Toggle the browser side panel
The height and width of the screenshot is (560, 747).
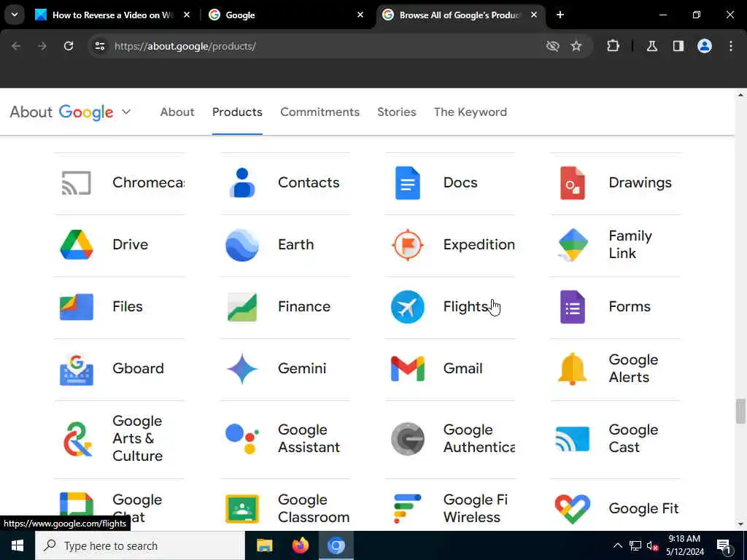pyautogui.click(x=678, y=46)
